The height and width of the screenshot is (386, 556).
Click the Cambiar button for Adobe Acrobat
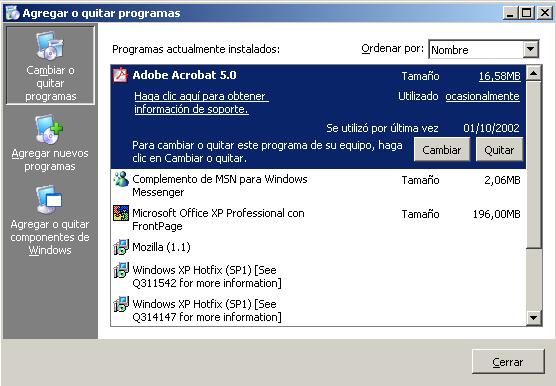[442, 150]
